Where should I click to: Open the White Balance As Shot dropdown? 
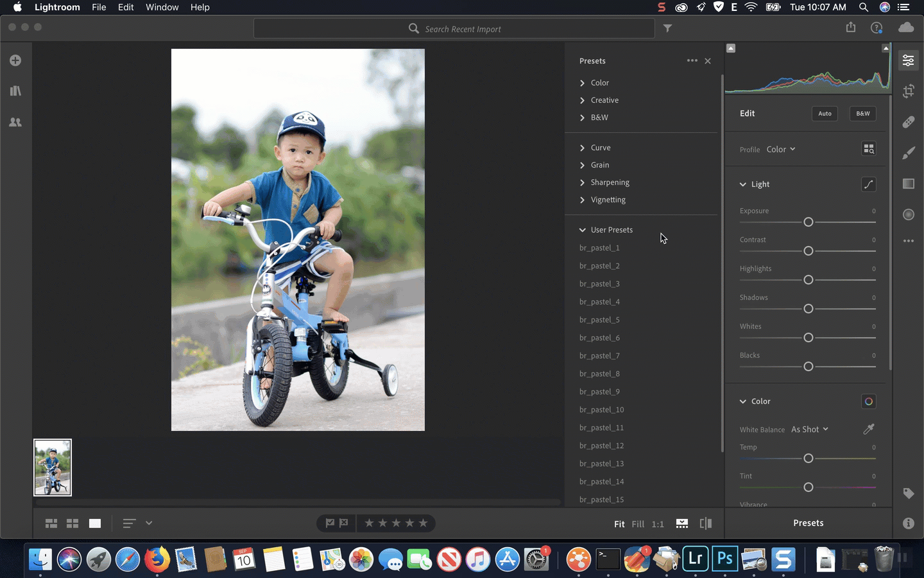(809, 429)
